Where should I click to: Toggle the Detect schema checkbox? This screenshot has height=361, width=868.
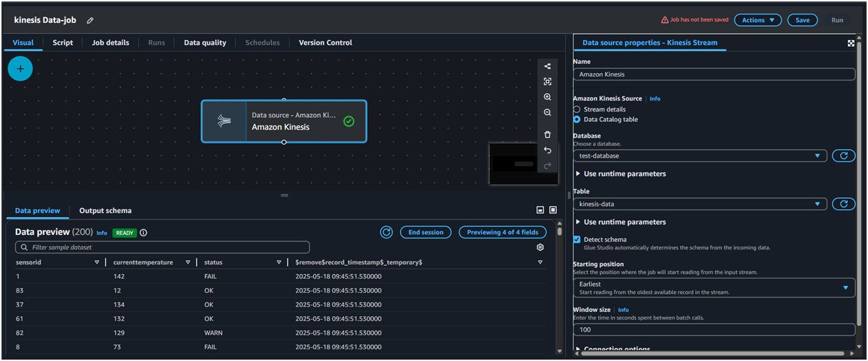[x=577, y=240]
